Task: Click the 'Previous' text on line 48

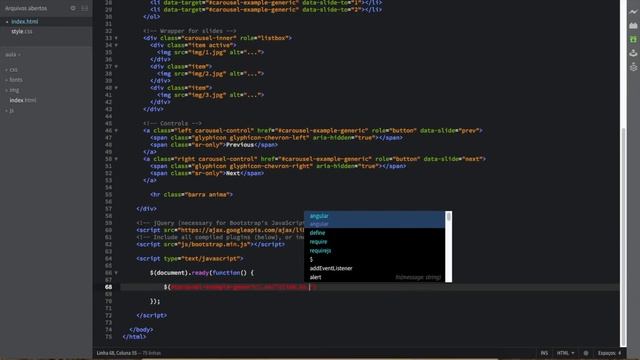Action: pos(240,145)
